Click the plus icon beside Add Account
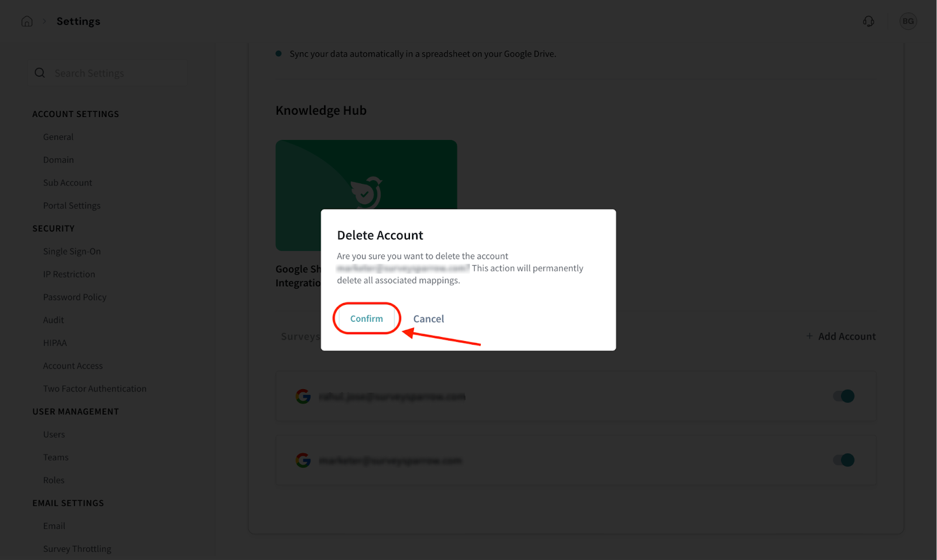Viewport: 937px width, 560px height. 809,336
